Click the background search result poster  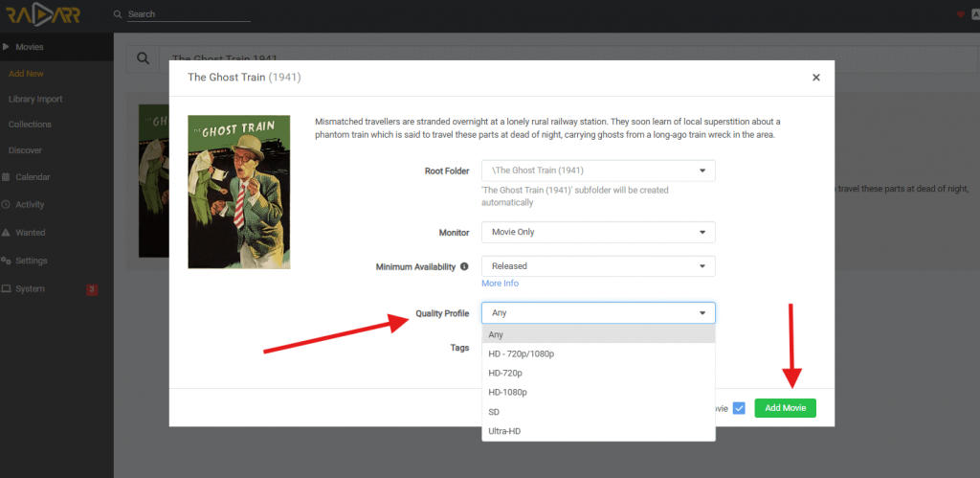(154, 181)
